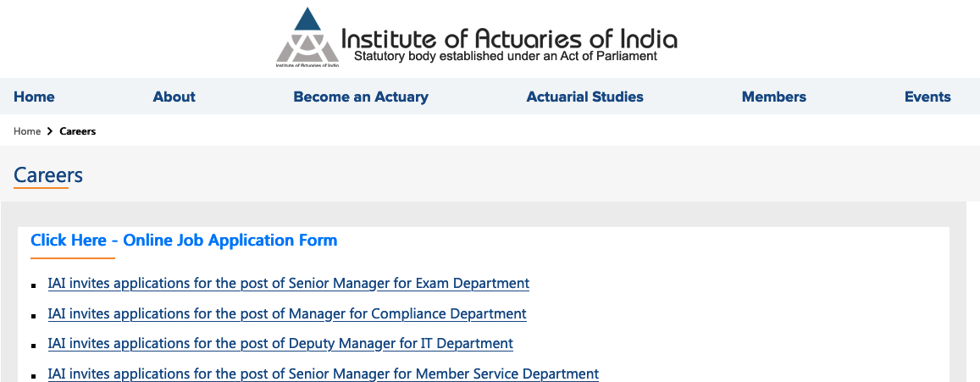The width and height of the screenshot is (980, 382).
Task: Select the Become an Actuary menu
Action: pos(360,97)
